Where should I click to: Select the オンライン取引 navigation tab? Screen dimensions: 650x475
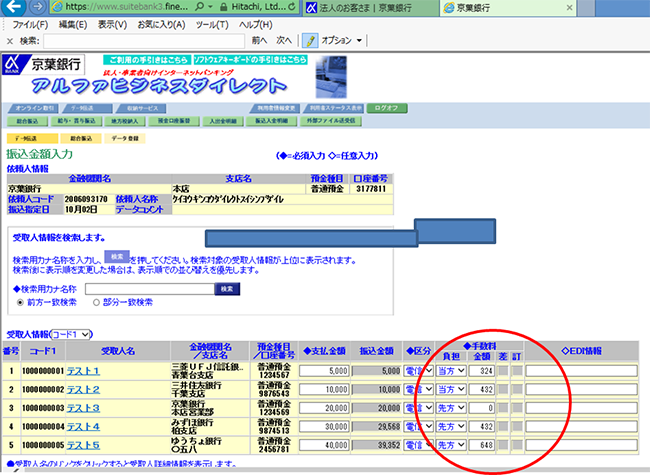[x=33, y=109]
